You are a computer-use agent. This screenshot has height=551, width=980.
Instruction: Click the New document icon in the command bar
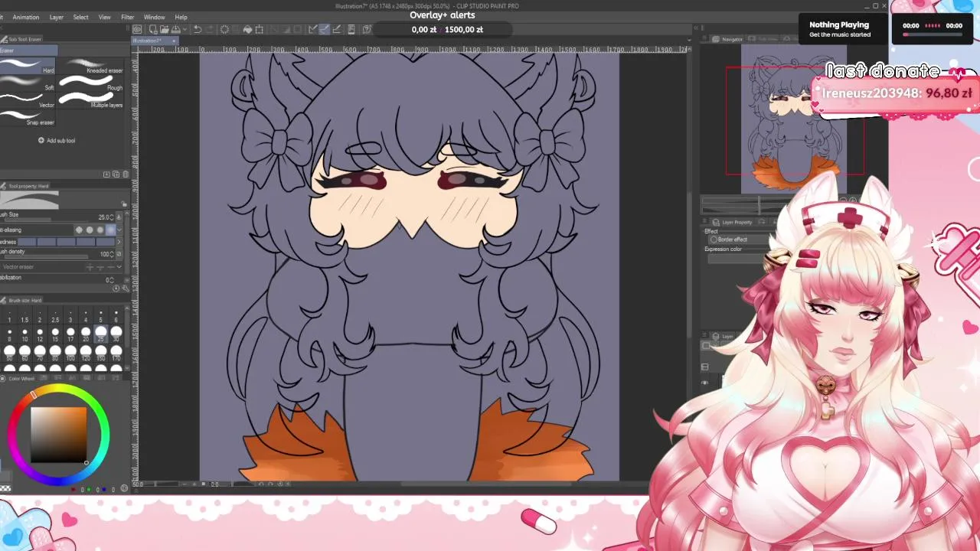(153, 30)
